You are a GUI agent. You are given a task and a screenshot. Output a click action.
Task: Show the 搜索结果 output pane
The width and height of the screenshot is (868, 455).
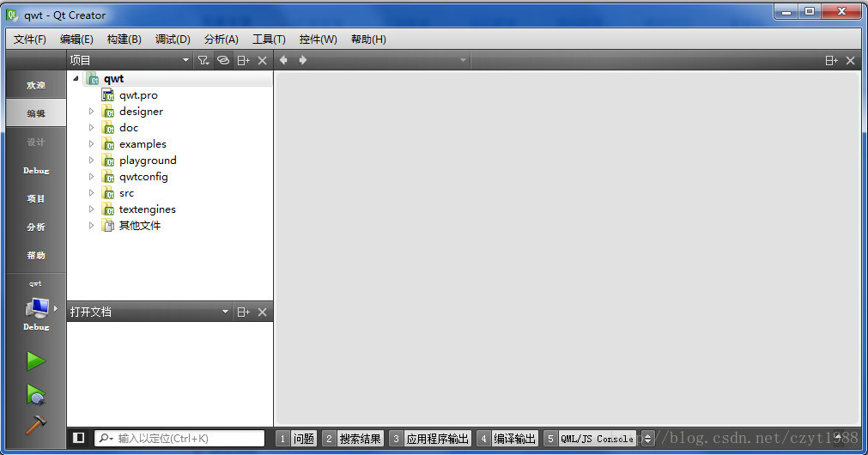[353, 439]
